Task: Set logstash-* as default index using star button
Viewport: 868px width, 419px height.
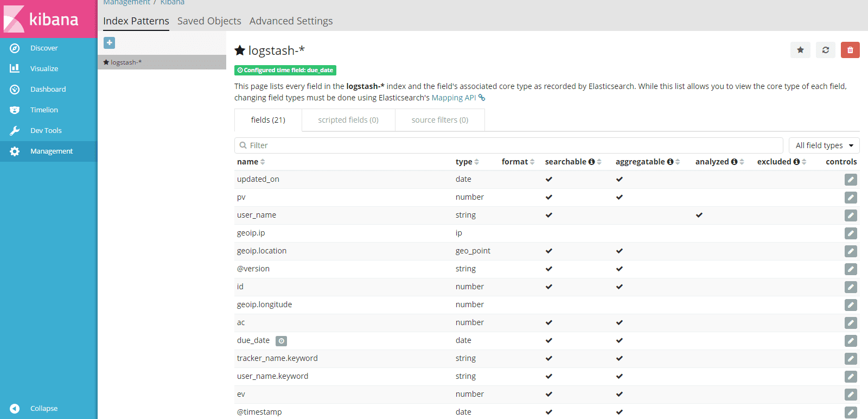Action: pos(800,50)
